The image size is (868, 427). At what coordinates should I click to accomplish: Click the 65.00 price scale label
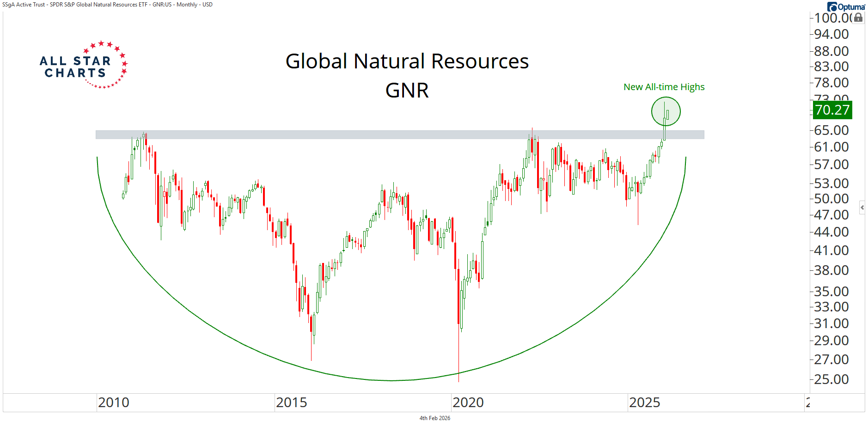coord(831,130)
